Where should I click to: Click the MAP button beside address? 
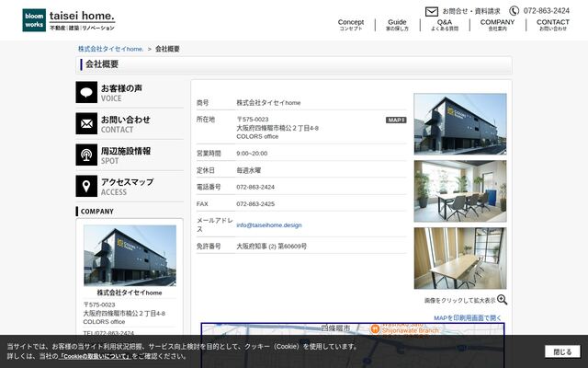[x=396, y=121]
